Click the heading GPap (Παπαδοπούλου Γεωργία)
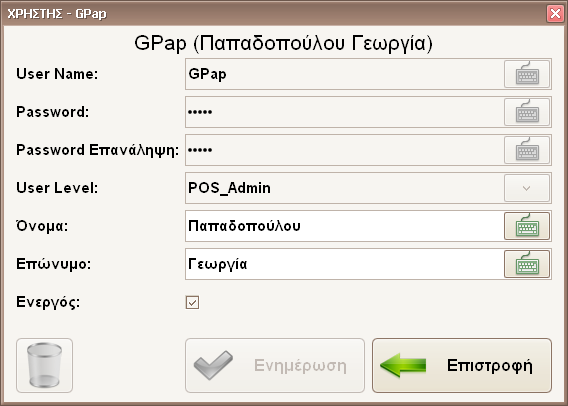 click(x=284, y=43)
